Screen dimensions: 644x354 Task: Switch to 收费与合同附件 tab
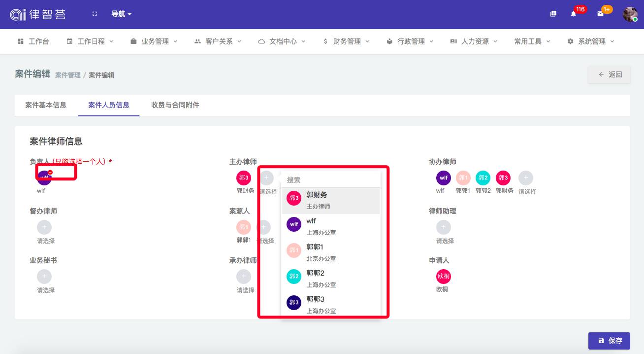point(175,105)
